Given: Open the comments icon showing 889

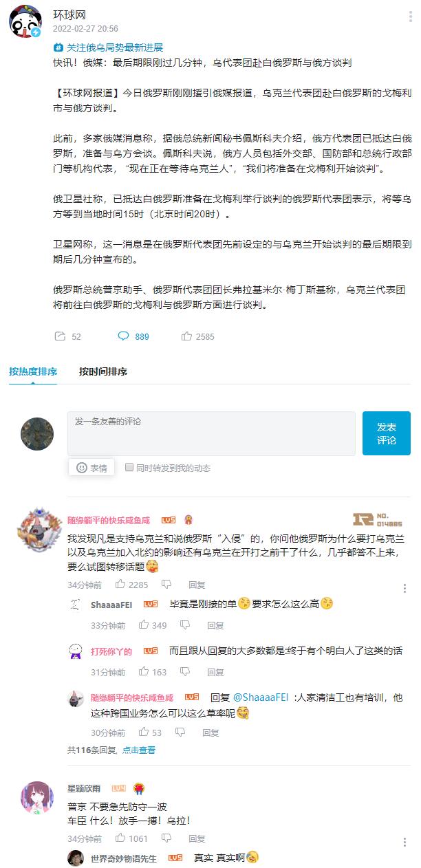Looking at the screenshot, I should click(x=123, y=336).
